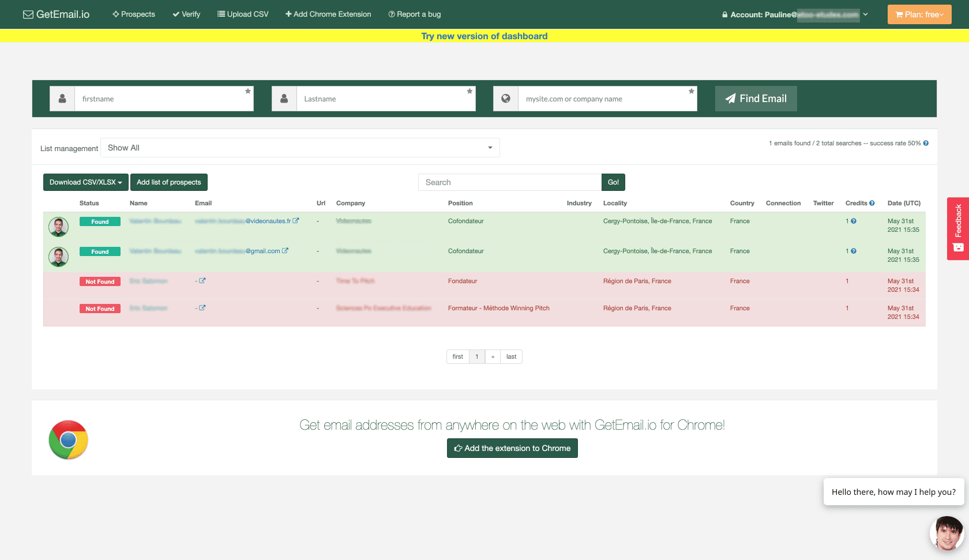The height and width of the screenshot is (560, 969).
Task: Focus the company name or website field
Action: 608,99
